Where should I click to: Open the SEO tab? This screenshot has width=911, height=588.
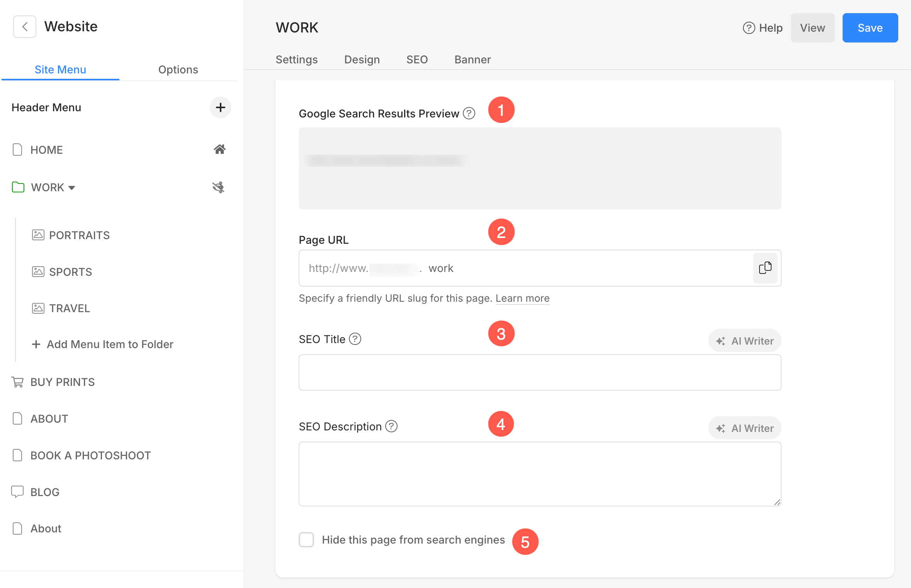click(417, 59)
